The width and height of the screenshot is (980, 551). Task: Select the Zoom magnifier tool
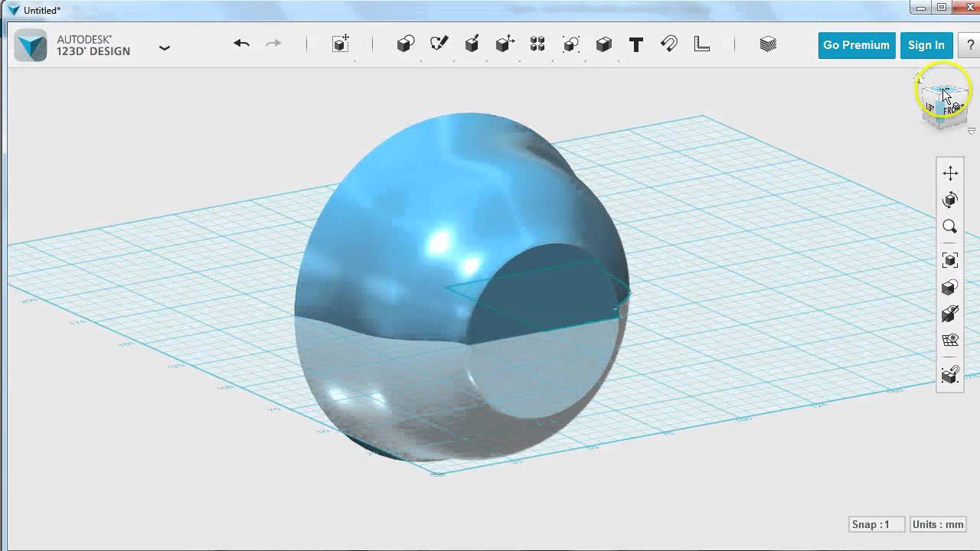(950, 227)
